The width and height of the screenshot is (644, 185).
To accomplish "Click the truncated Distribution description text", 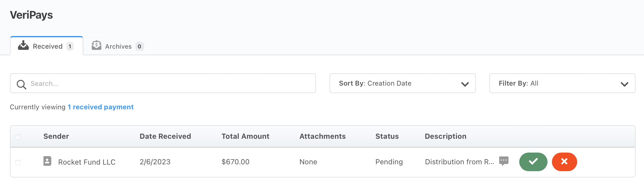I will (459, 162).
